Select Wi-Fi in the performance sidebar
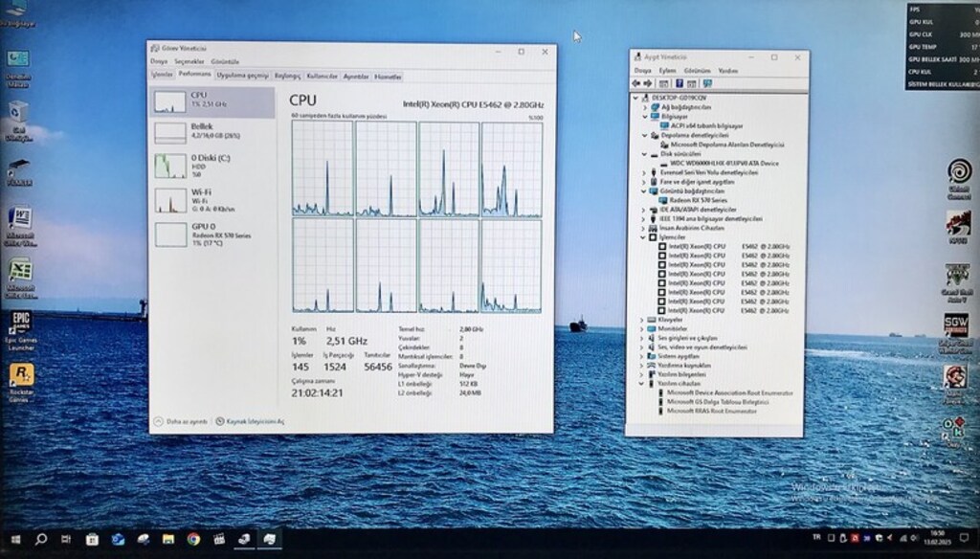Viewport: 980px width, 559px height. (x=212, y=200)
